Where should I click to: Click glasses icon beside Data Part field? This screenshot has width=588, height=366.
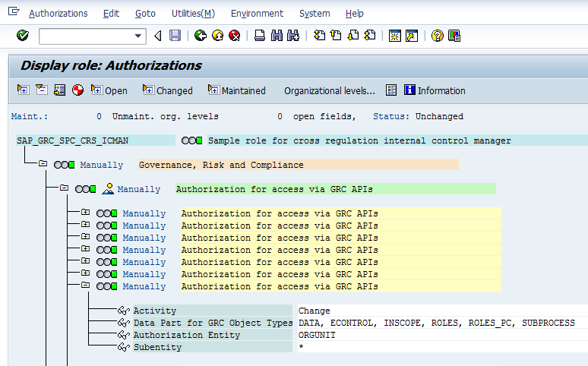(124, 323)
